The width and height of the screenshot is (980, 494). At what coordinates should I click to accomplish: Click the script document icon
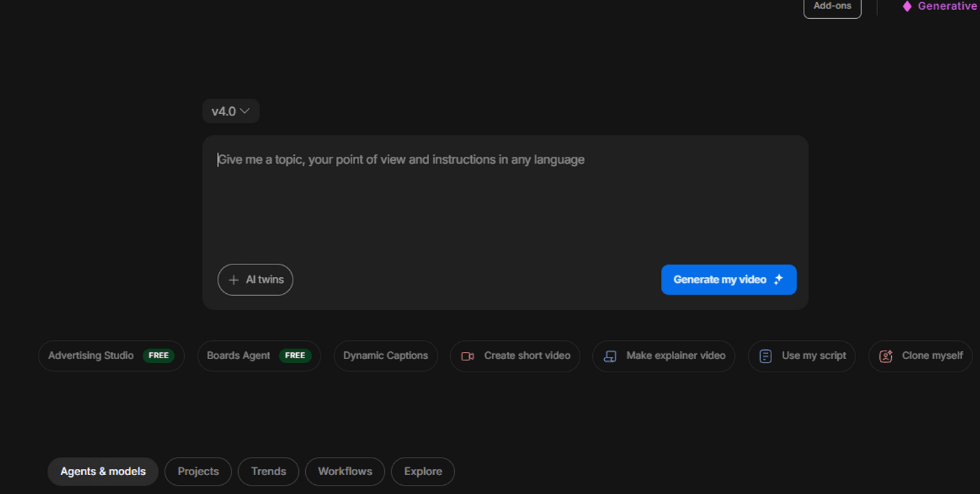tap(766, 356)
